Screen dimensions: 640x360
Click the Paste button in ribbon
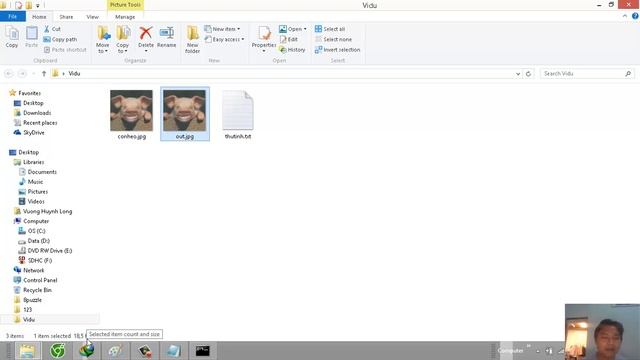coord(31,37)
